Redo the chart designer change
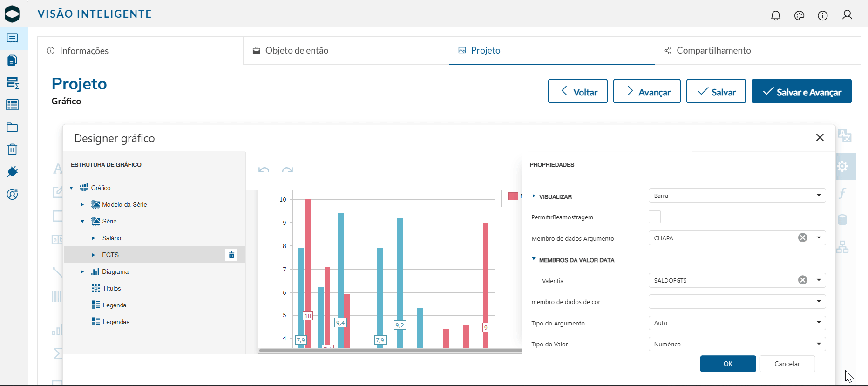Viewport: 868px width, 386px height. coord(287,169)
